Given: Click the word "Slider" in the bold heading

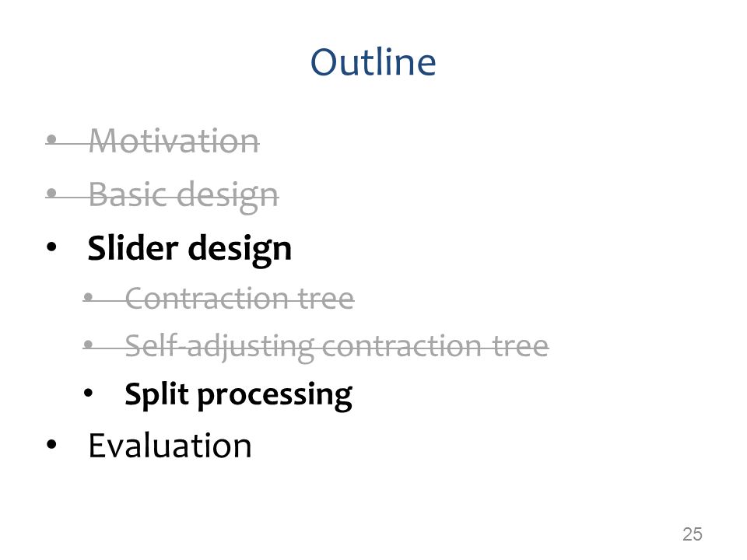Looking at the screenshot, I should coord(133,247).
